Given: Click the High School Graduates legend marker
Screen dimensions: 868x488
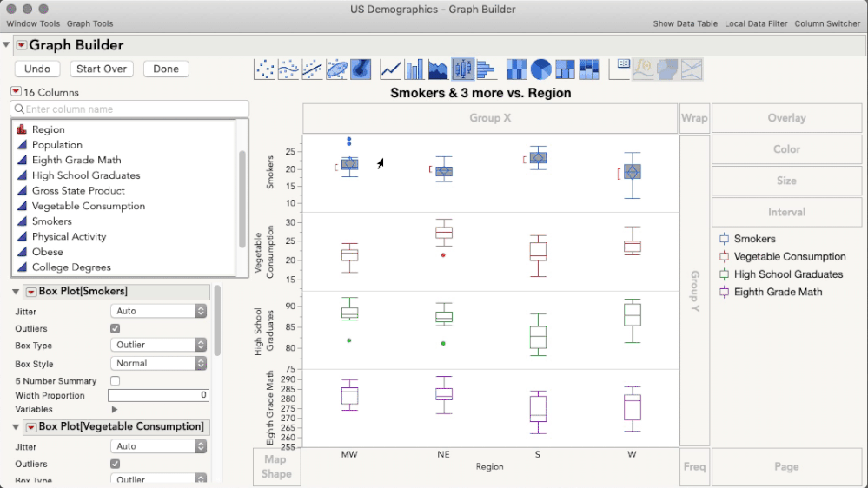Looking at the screenshot, I should 724,274.
